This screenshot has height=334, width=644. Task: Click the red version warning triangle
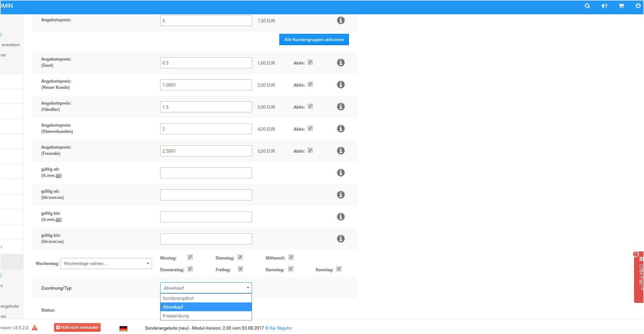(35, 328)
